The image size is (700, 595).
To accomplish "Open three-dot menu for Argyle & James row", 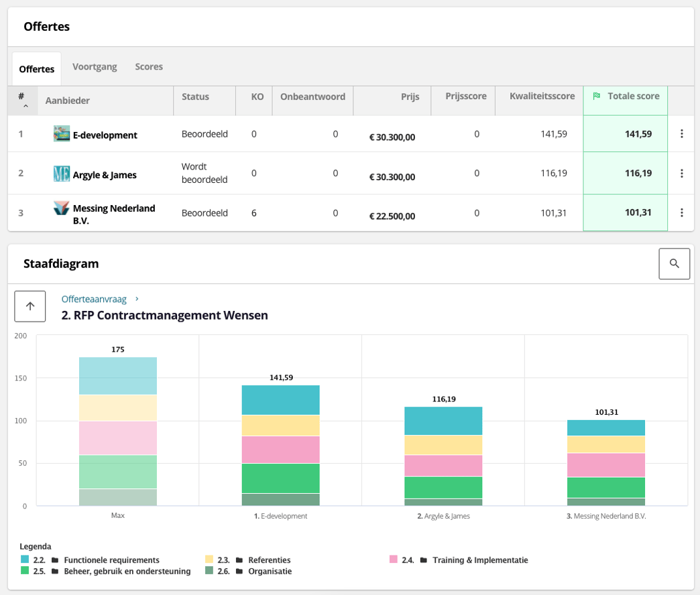I will point(681,174).
